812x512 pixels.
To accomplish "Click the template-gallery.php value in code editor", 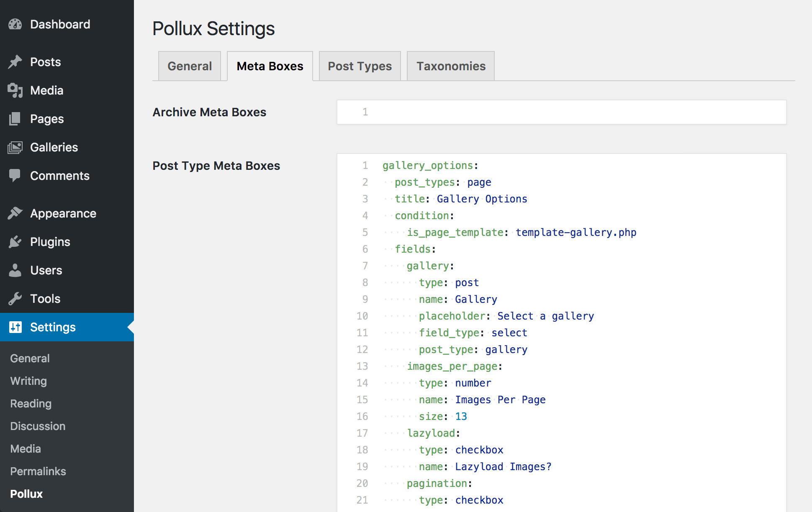I will point(576,233).
